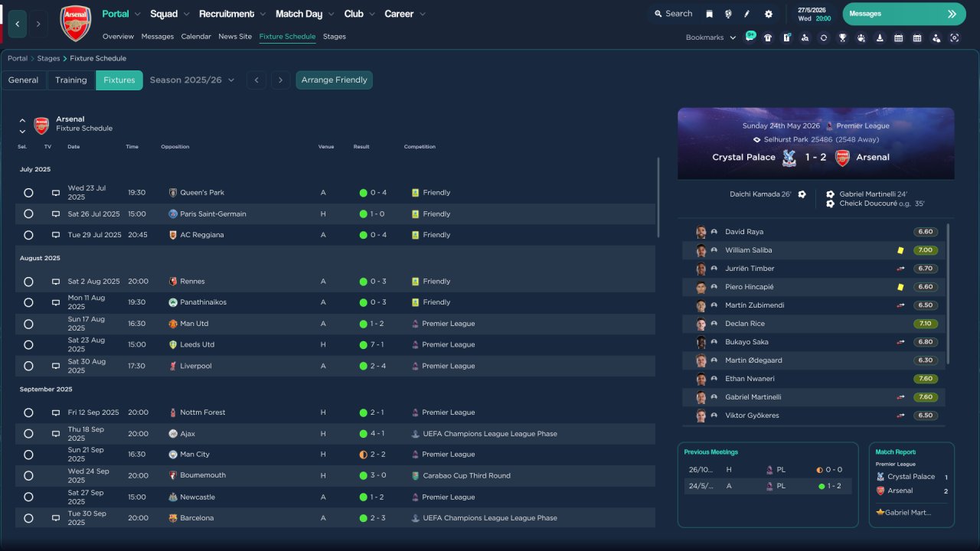Open the Overview sub-tab

(x=118, y=37)
